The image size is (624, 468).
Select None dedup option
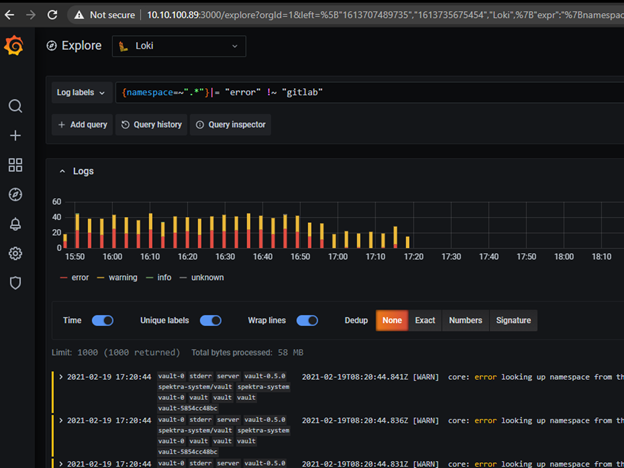point(392,320)
